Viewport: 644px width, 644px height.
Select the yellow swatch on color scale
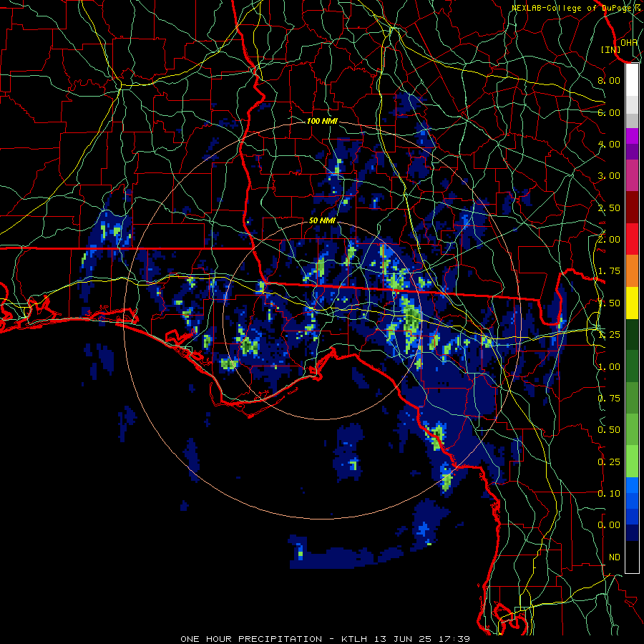tap(632, 303)
